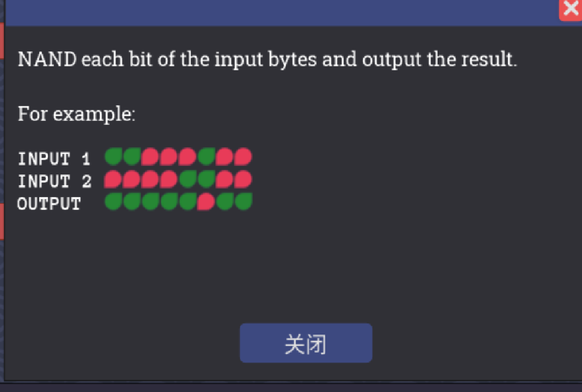Click the first green bit of OUTPUT
This screenshot has width=582, height=392.
(x=113, y=201)
